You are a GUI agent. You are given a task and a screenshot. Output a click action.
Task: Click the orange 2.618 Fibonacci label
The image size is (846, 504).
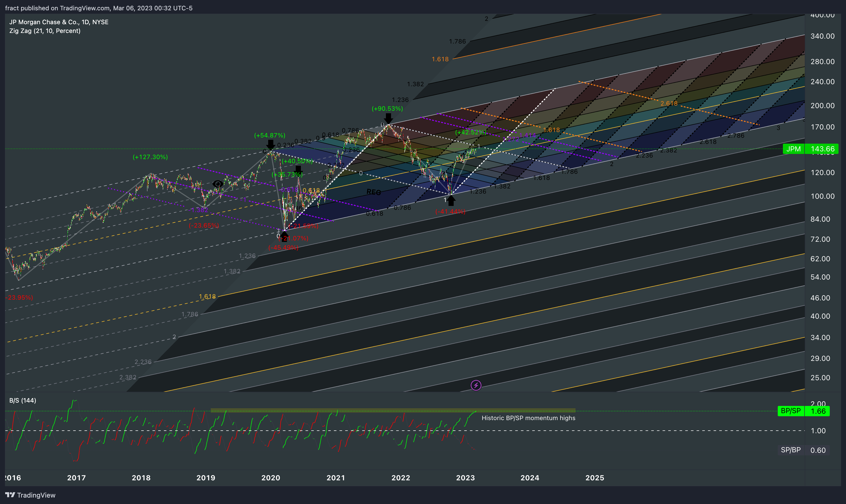(x=669, y=103)
